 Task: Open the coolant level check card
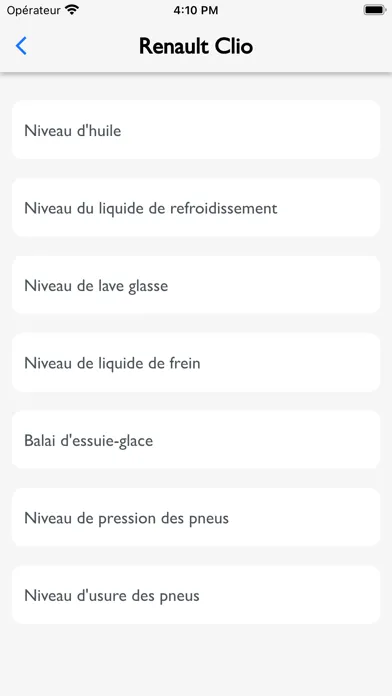coord(196,207)
